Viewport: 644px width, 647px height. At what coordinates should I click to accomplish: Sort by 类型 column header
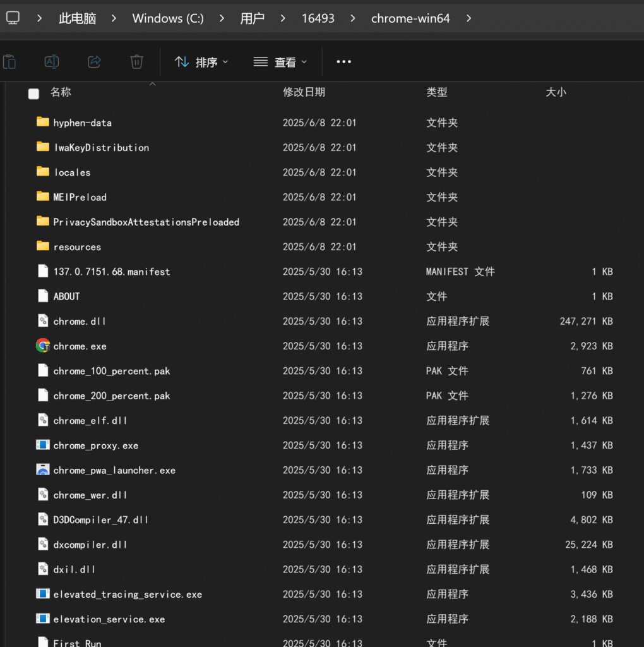(437, 92)
